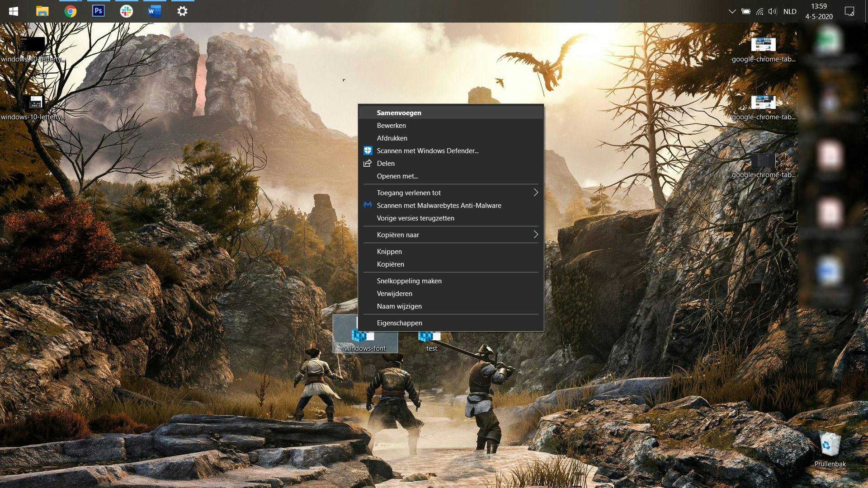Show hidden tray icons via the chevron
The height and width of the screenshot is (488, 868).
click(x=732, y=11)
